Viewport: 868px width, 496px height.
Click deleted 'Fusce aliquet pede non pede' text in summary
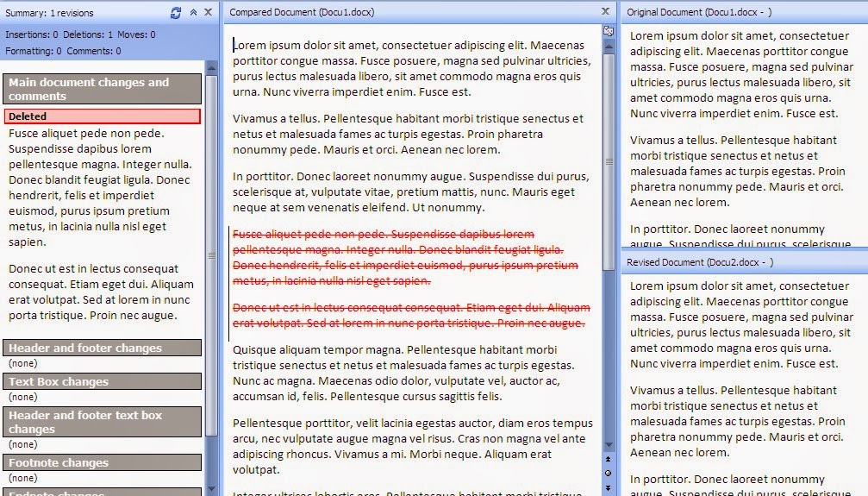(x=100, y=188)
